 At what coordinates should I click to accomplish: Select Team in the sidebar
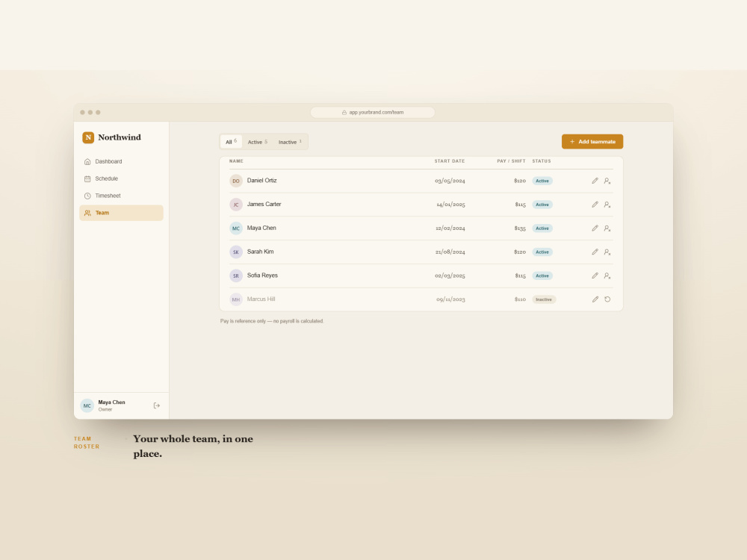tap(121, 213)
